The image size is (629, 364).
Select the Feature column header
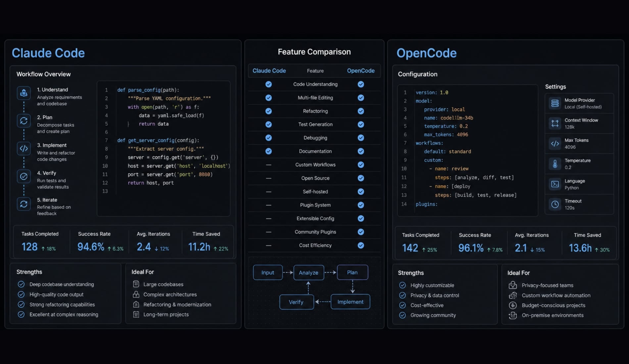pos(315,71)
